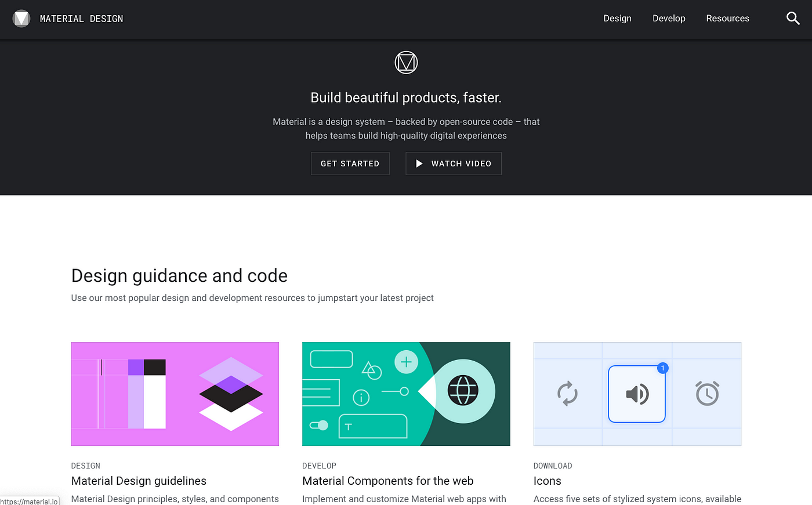Open the Design menu

[x=617, y=19]
